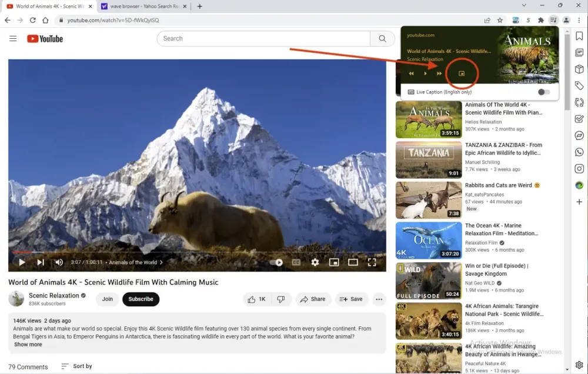588x374 pixels.
Task: Open WhatsApp from the browser sidebar
Action: point(579,152)
